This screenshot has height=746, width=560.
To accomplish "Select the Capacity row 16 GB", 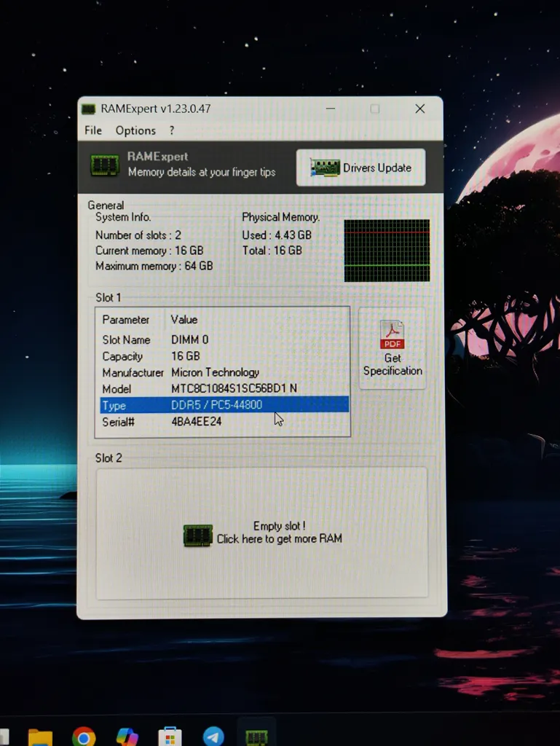I will coord(224,356).
